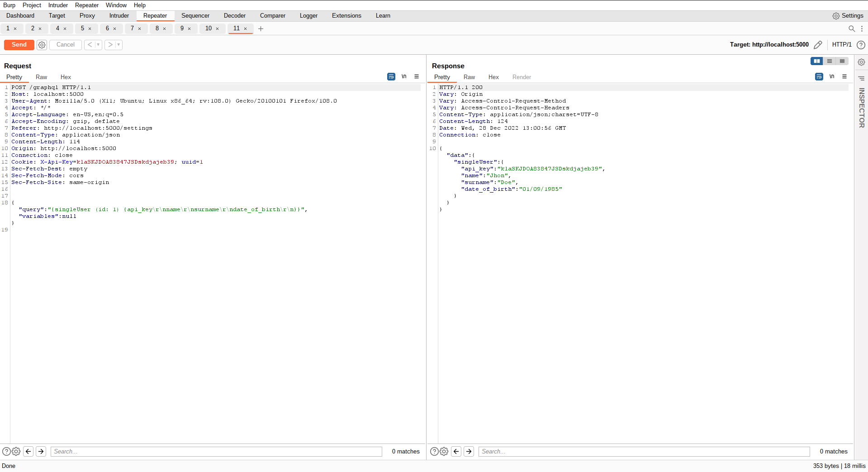
Task: Switch to the Proxy tool tab
Action: [87, 16]
